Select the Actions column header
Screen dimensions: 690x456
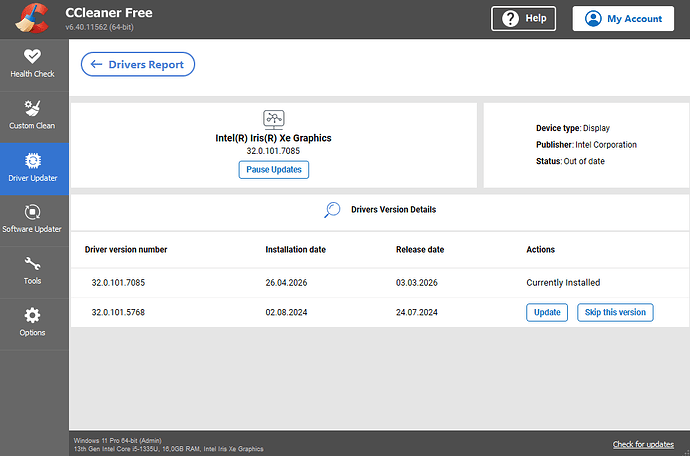540,250
